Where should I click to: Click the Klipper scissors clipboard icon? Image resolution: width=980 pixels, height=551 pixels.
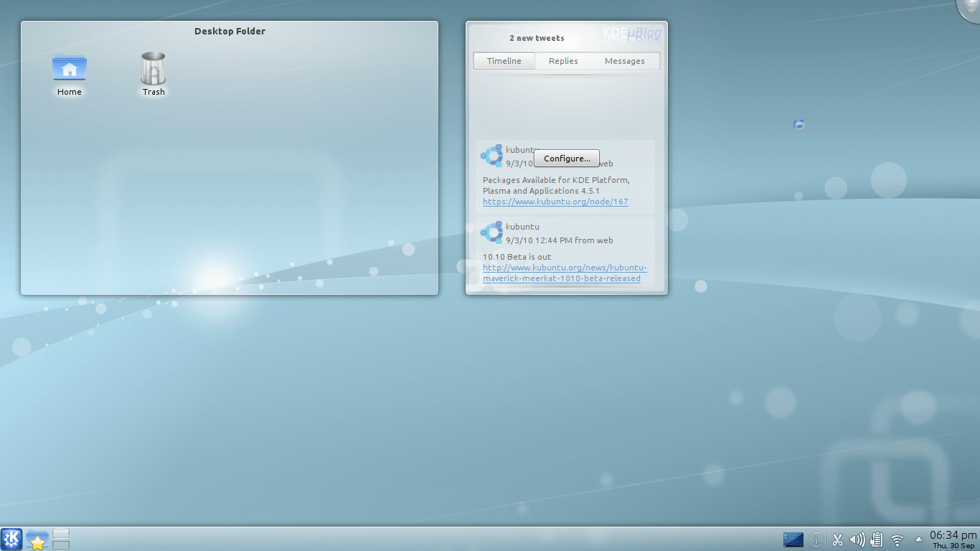click(837, 540)
